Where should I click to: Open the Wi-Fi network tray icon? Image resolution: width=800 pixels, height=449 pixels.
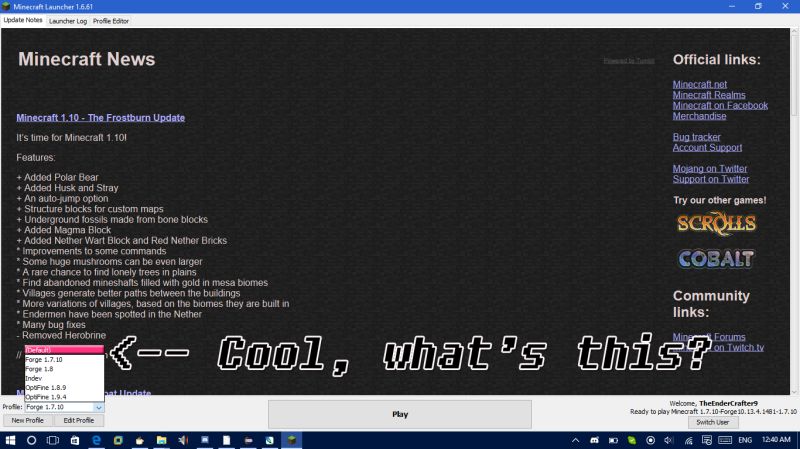688,440
